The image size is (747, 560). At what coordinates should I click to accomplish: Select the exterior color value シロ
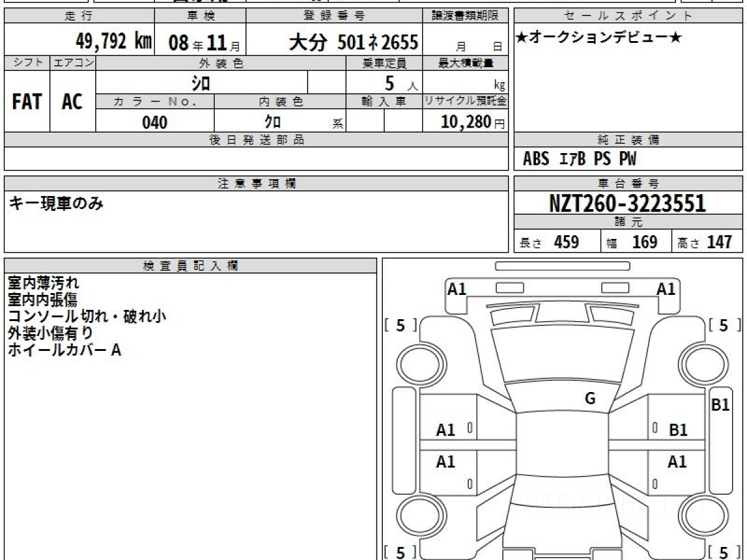pyautogui.click(x=200, y=83)
